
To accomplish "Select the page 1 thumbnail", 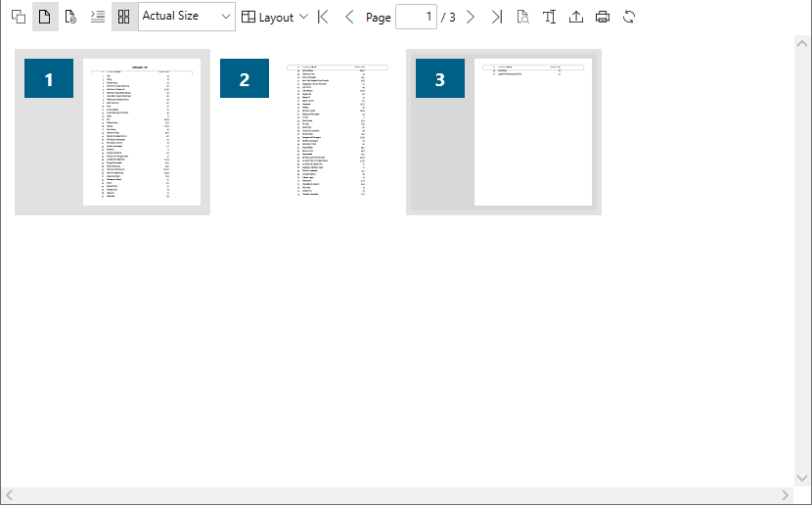I will pyautogui.click(x=141, y=131).
